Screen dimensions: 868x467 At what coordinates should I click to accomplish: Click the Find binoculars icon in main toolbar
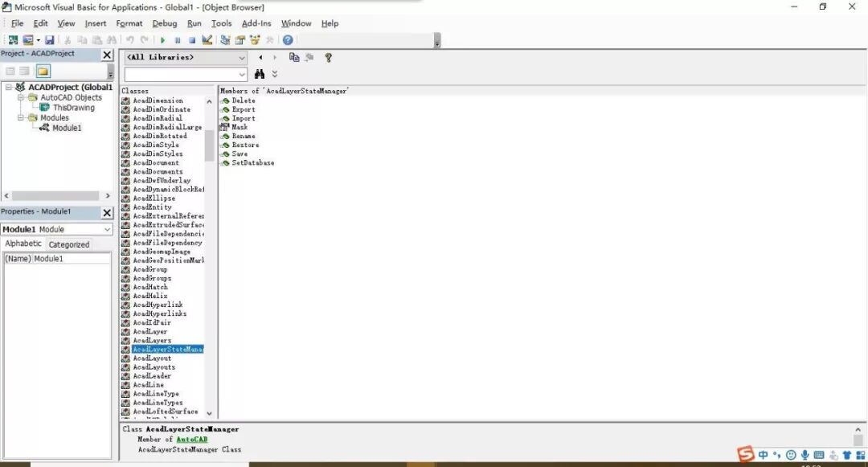click(112, 40)
